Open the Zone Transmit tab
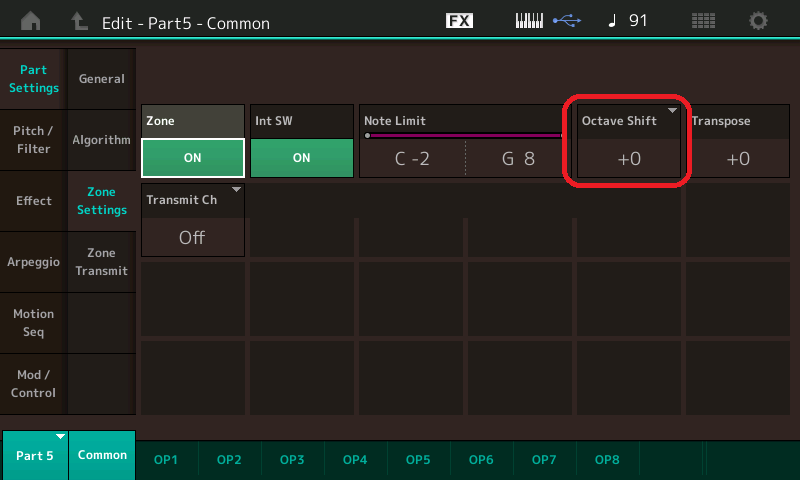The width and height of the screenshot is (800, 480). 101,262
